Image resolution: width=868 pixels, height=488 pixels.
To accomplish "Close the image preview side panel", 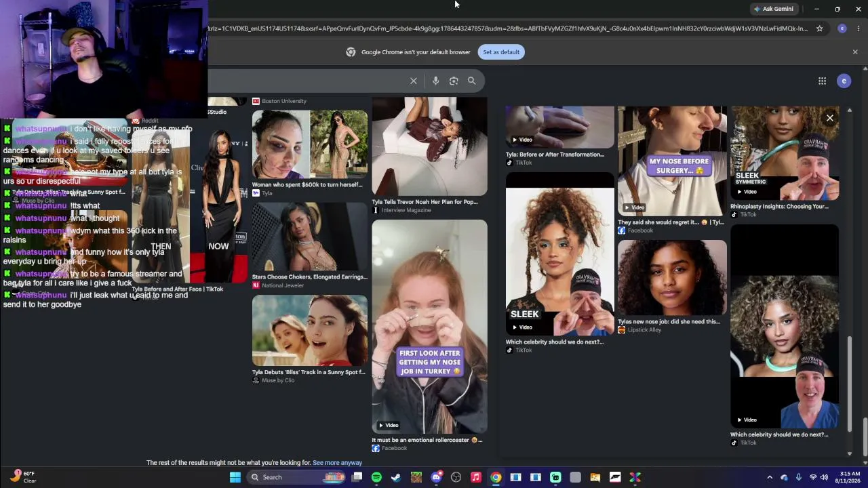I will click(830, 118).
